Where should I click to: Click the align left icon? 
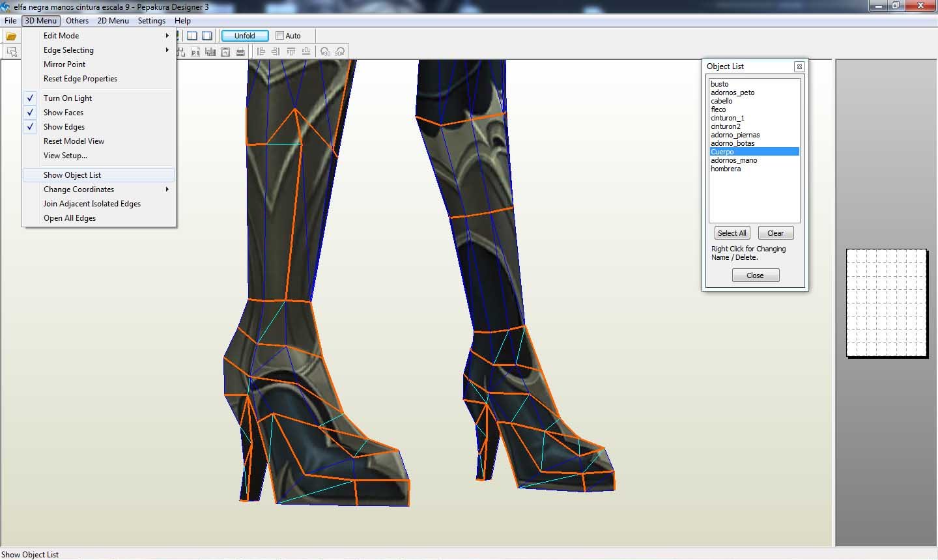coord(261,51)
